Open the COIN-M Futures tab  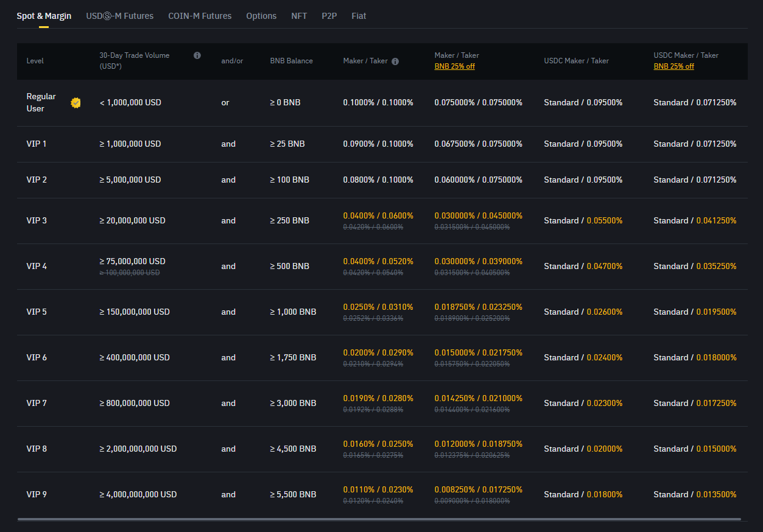coord(200,16)
